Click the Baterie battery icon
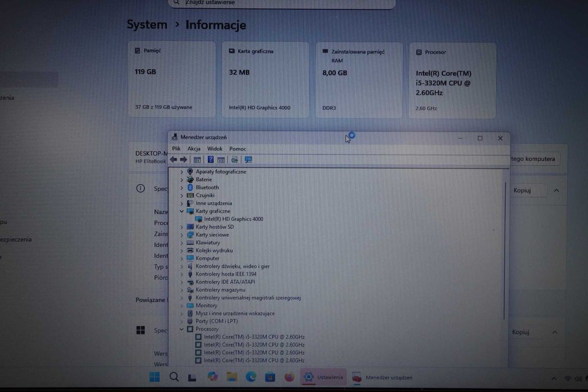This screenshot has height=392, width=588. coord(190,179)
